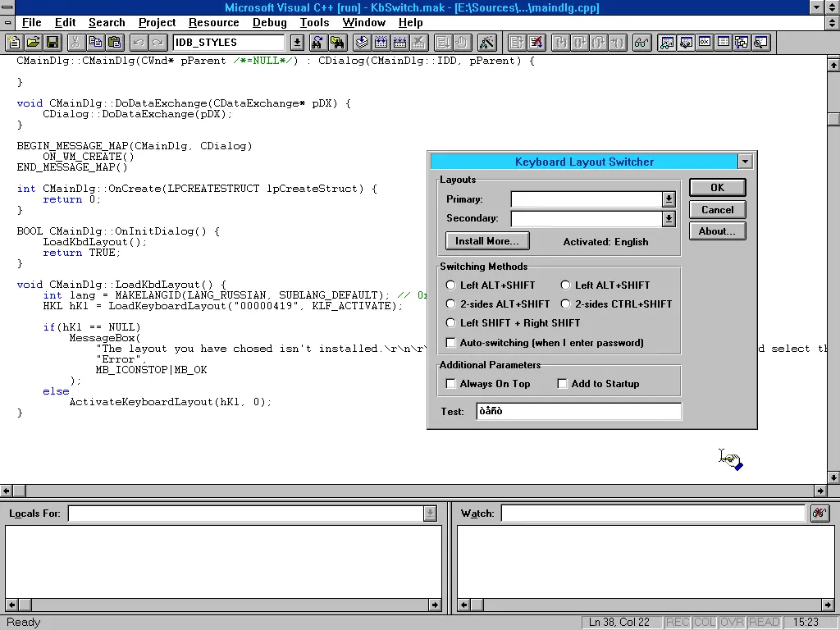
Task: Open ClassWizard with the wand icon
Action: pos(487,43)
